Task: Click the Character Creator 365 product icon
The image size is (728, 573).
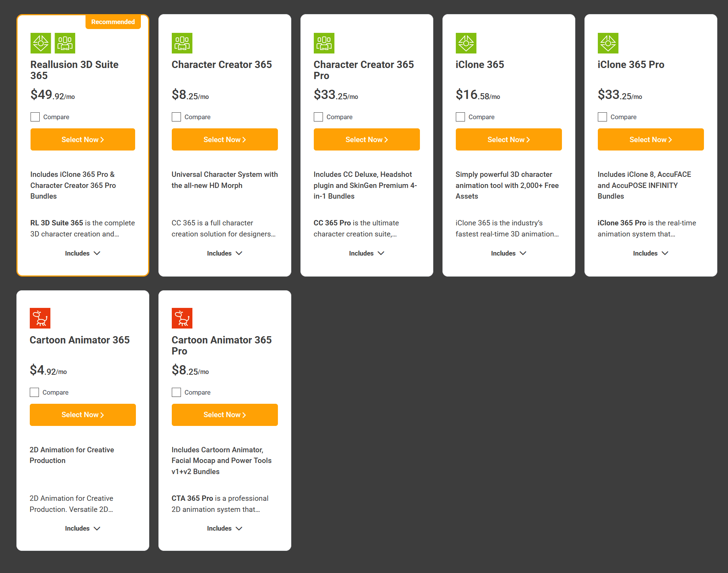Action: [182, 43]
